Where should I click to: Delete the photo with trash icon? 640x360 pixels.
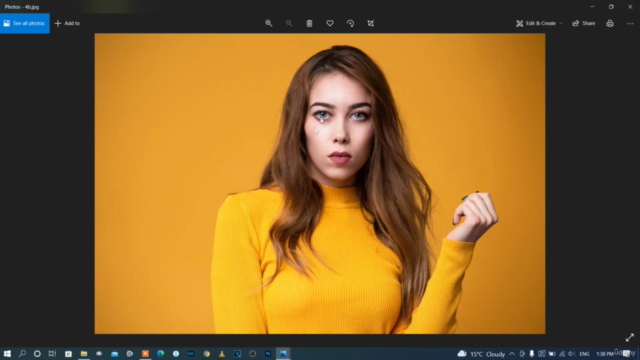309,23
